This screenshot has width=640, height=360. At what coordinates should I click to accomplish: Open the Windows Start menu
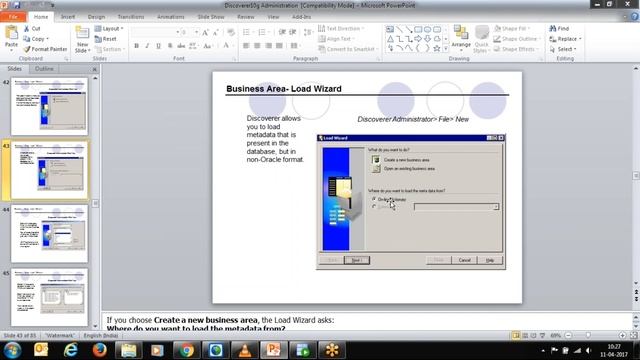(12, 350)
